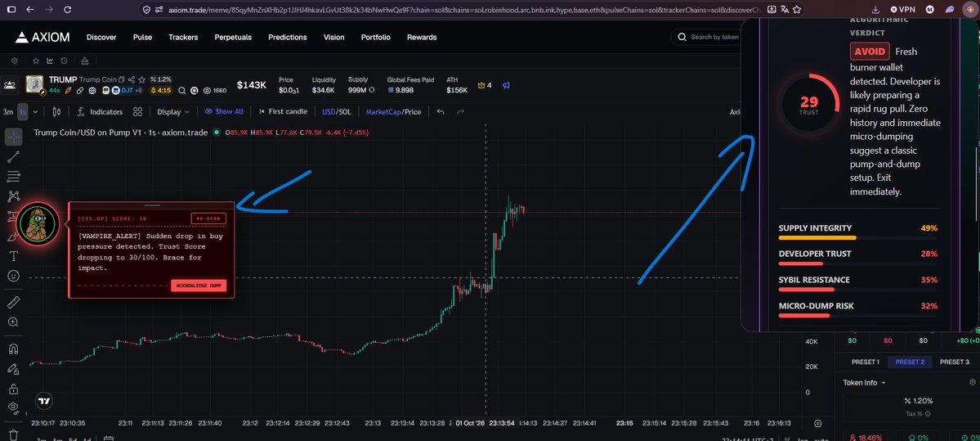The image size is (980, 441).
Task: Toggle USD/SOL currency switch
Action: click(336, 112)
